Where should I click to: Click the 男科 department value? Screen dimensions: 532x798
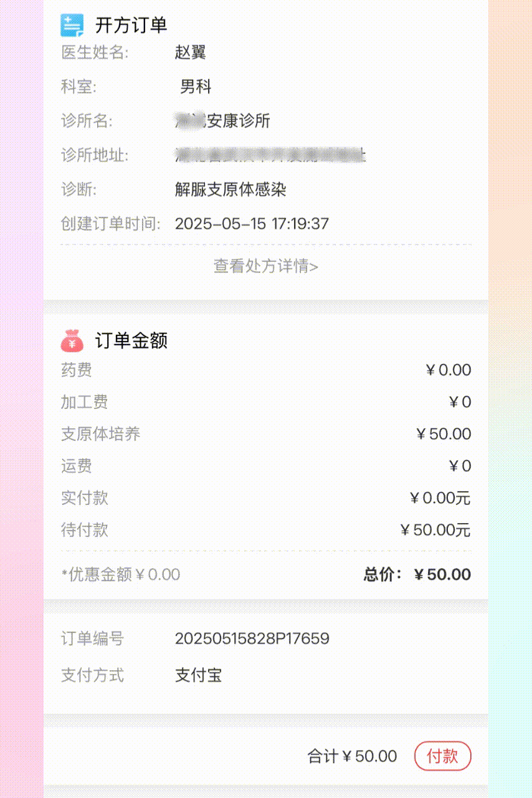pos(196,87)
